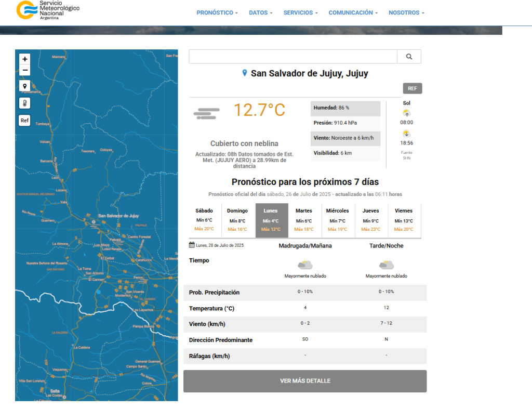Toggle the map Ref legend button
The width and height of the screenshot is (532, 408).
click(25, 121)
